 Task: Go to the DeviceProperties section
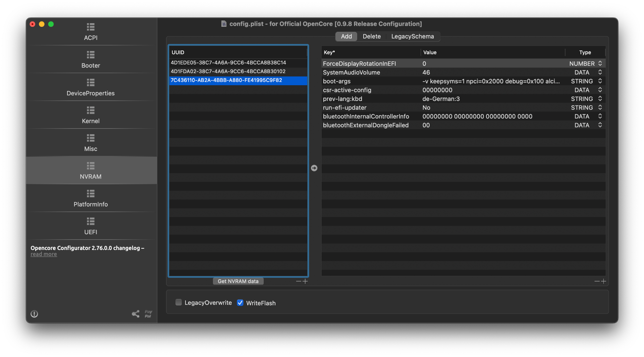[x=91, y=88]
